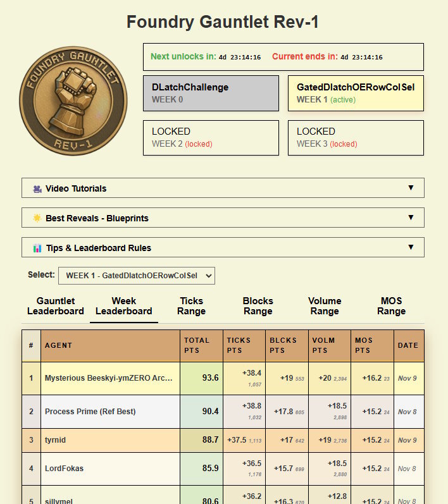Screen dimensions: 448x504
Task: Expand the Best Reveals - Blueprints arrow
Action: tap(411, 218)
